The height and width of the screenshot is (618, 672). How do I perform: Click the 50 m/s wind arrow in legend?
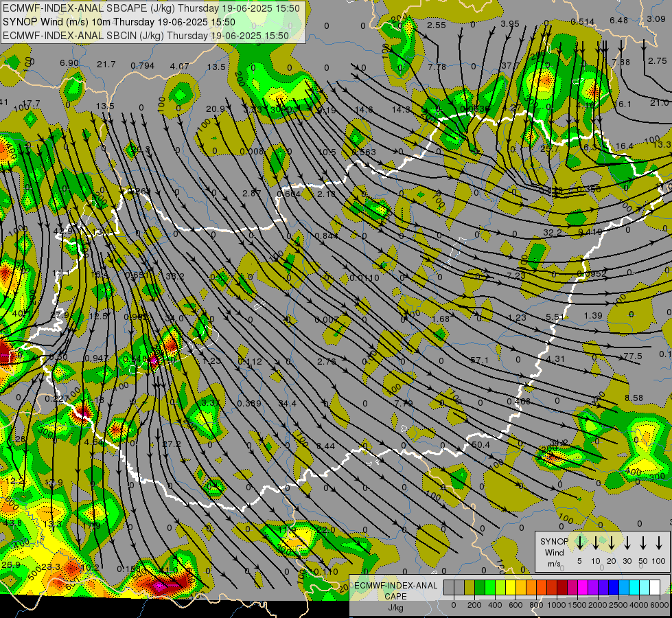point(643,543)
